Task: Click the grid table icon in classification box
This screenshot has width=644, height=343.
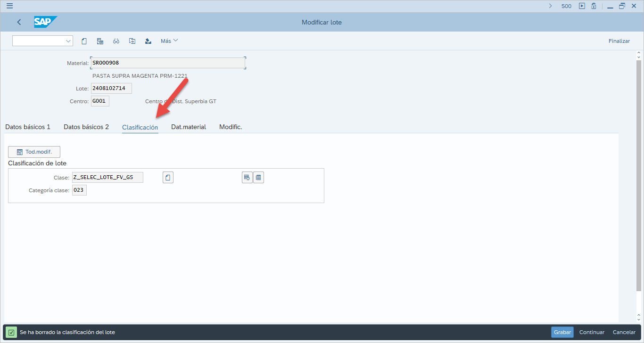Action: click(x=258, y=178)
